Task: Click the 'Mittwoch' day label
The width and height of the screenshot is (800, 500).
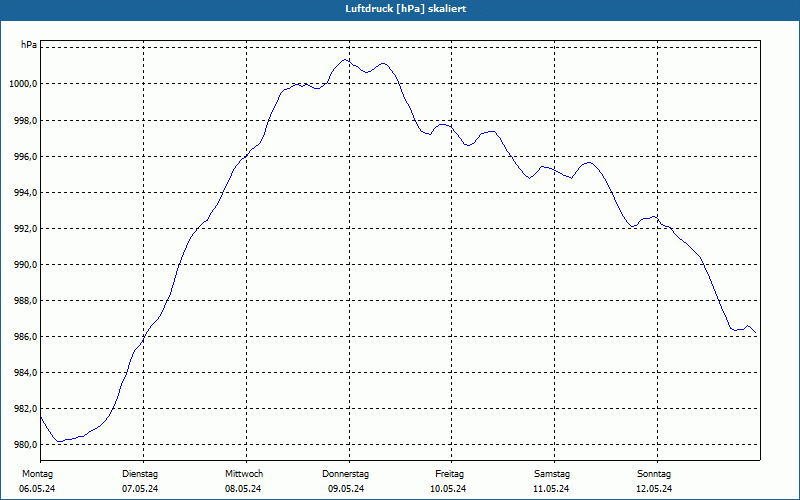Action: (x=244, y=474)
